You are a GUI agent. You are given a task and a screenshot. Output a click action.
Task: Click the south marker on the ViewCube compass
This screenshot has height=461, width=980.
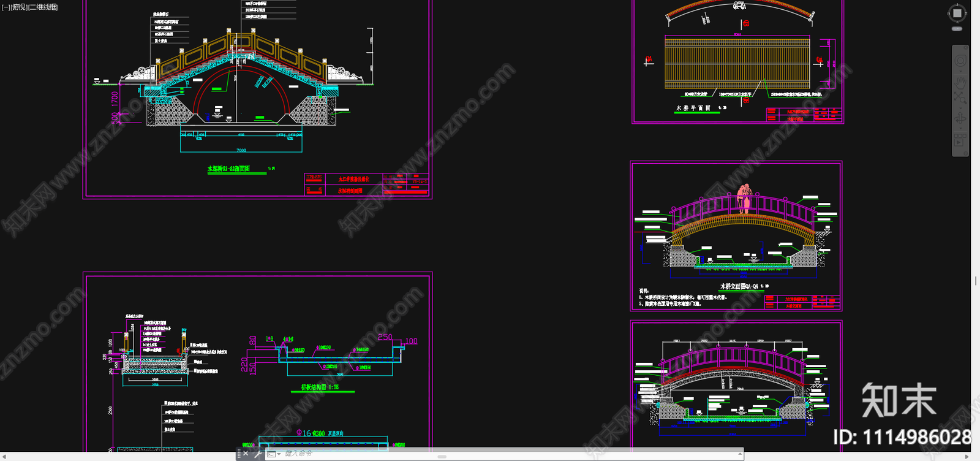[957, 22]
